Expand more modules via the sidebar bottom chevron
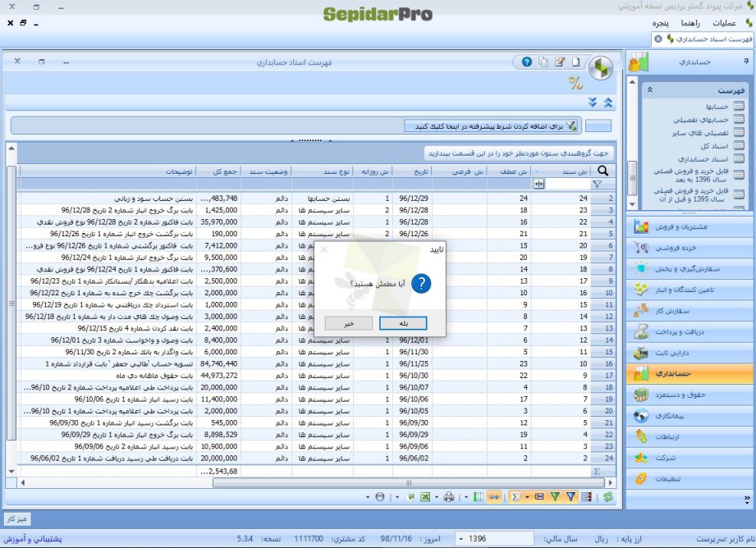This screenshot has height=548, width=756. tap(747, 498)
